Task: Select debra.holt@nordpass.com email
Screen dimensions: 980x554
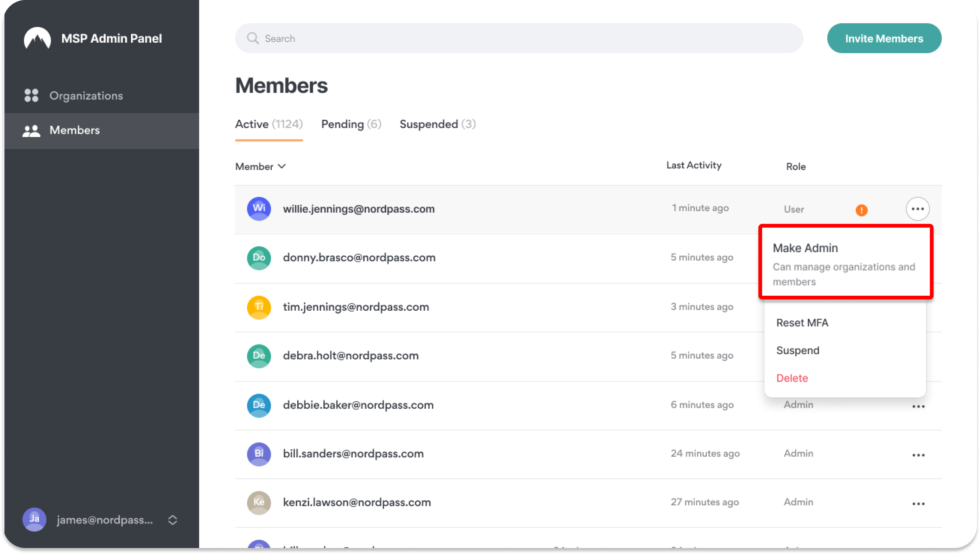Action: tap(350, 355)
